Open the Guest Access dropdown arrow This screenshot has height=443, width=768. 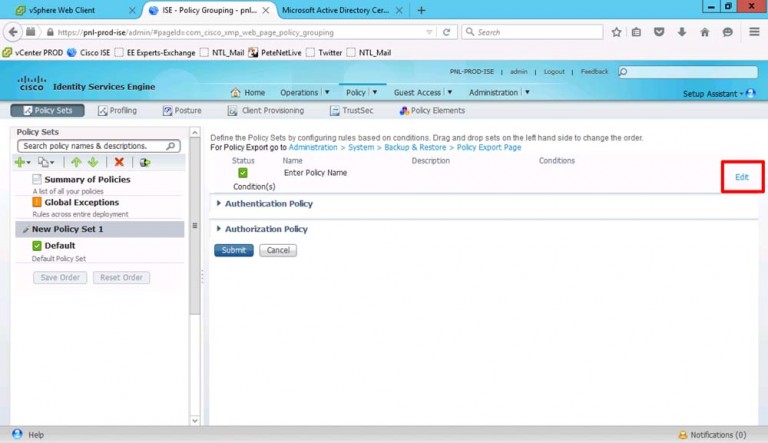(450, 92)
